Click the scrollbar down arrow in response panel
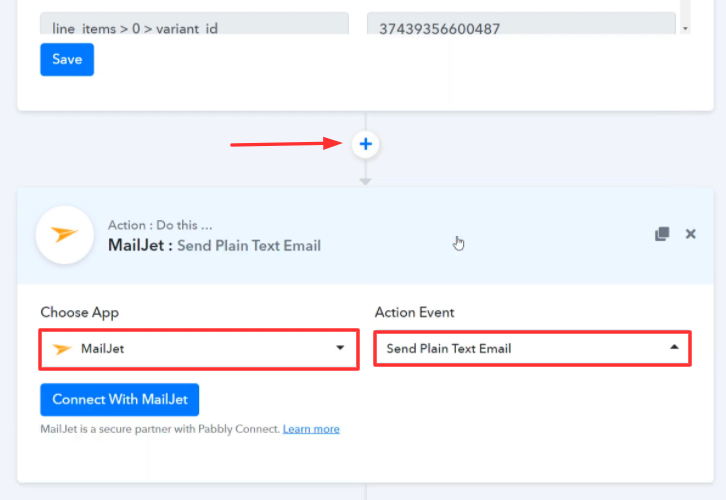The height and width of the screenshot is (500, 726). tap(685, 29)
